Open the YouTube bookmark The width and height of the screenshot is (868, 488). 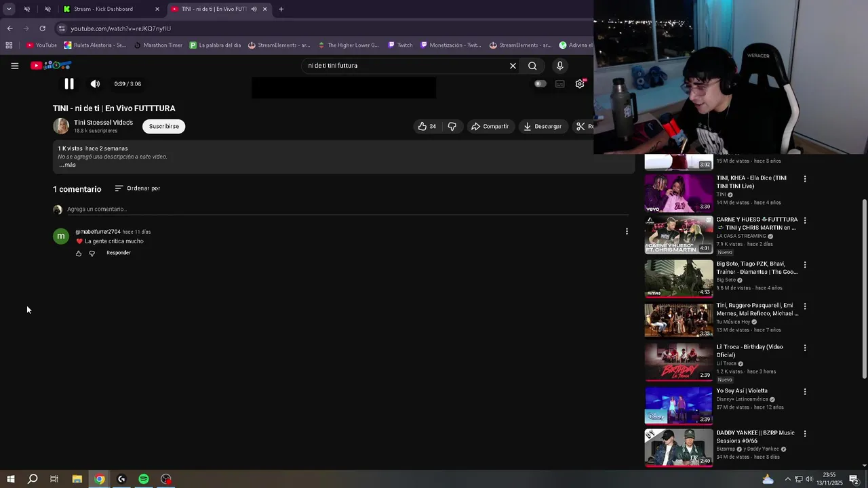[41, 45]
